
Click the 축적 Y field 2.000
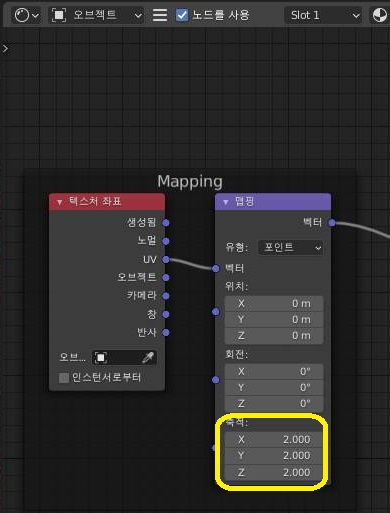point(274,456)
